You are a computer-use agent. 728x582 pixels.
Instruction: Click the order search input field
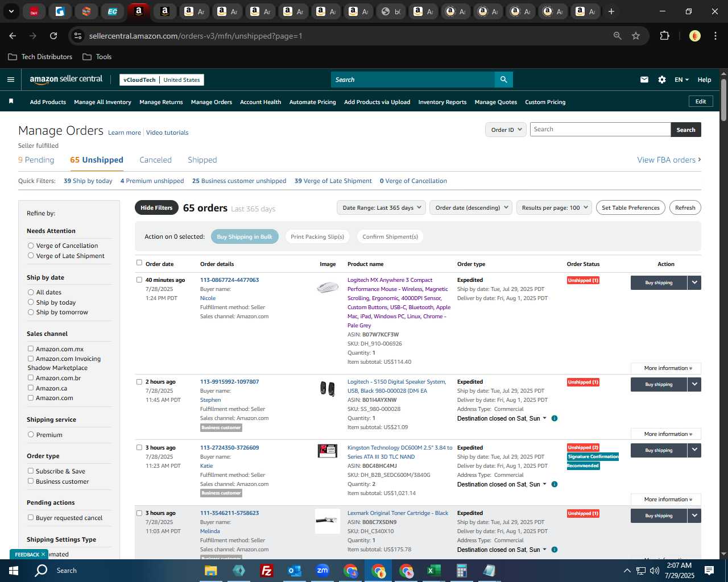(x=600, y=130)
